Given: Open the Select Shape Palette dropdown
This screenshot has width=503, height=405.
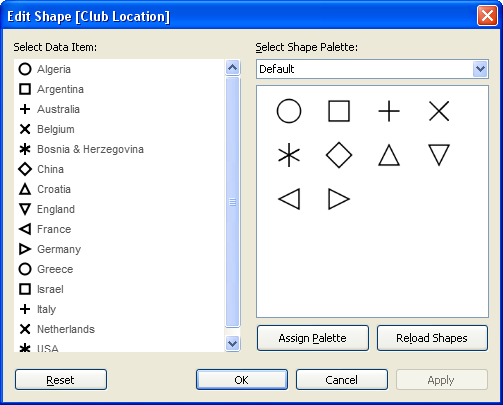Looking at the screenshot, I should [x=372, y=69].
